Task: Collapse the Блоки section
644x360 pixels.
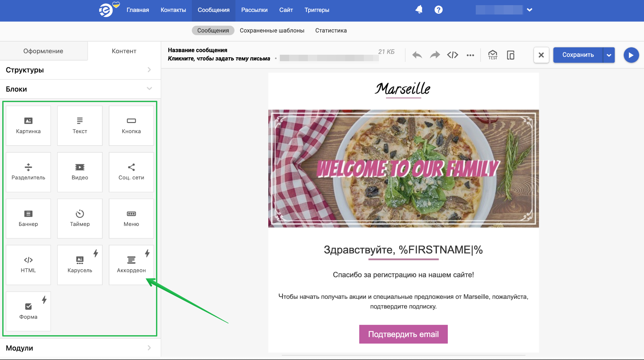Action: point(80,89)
